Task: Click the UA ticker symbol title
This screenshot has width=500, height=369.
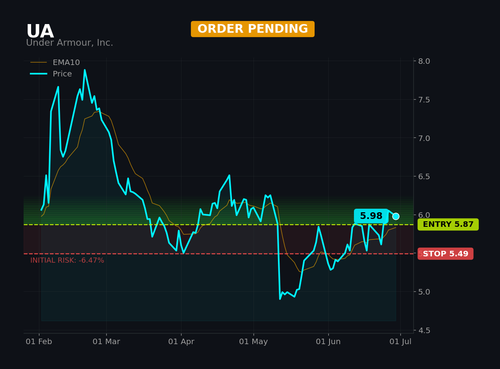Action: click(x=40, y=31)
